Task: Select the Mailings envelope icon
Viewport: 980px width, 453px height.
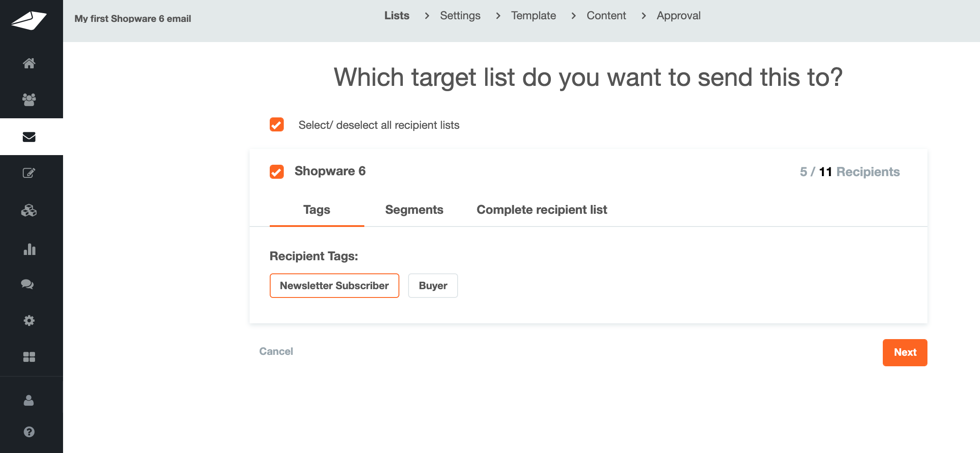Action: (x=29, y=137)
